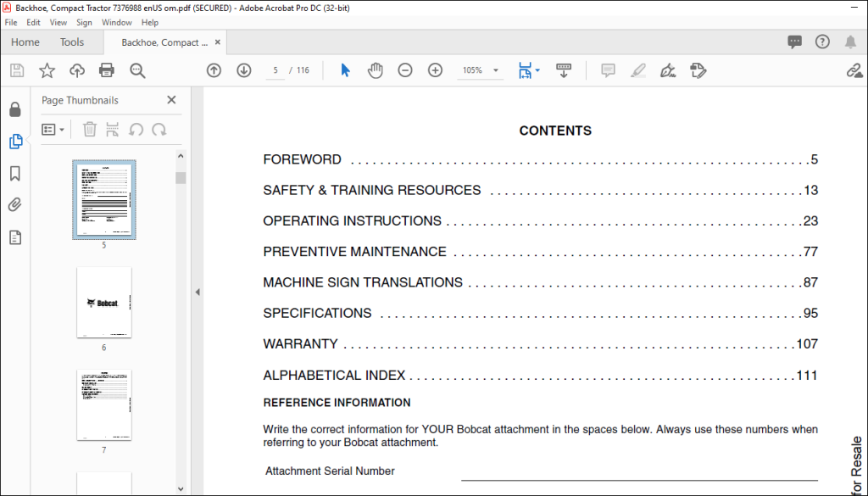Click the ALPHABETICAL INDEX entry
Screen dimensions: 868x496
click(x=540, y=376)
